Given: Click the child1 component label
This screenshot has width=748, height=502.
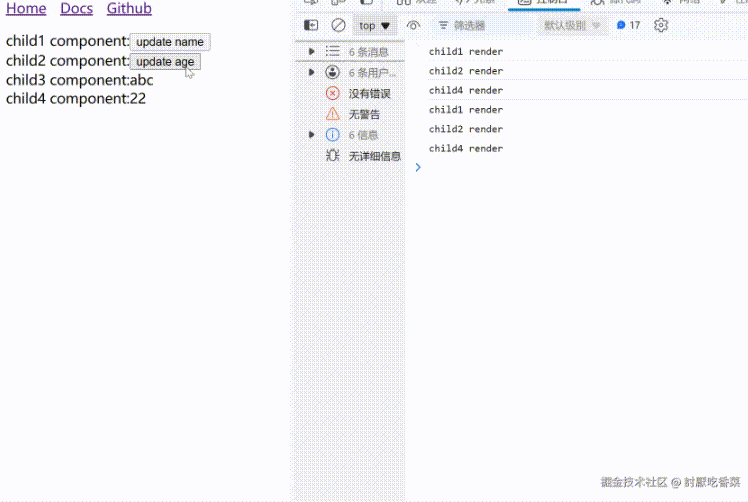Looking at the screenshot, I should [67, 42].
